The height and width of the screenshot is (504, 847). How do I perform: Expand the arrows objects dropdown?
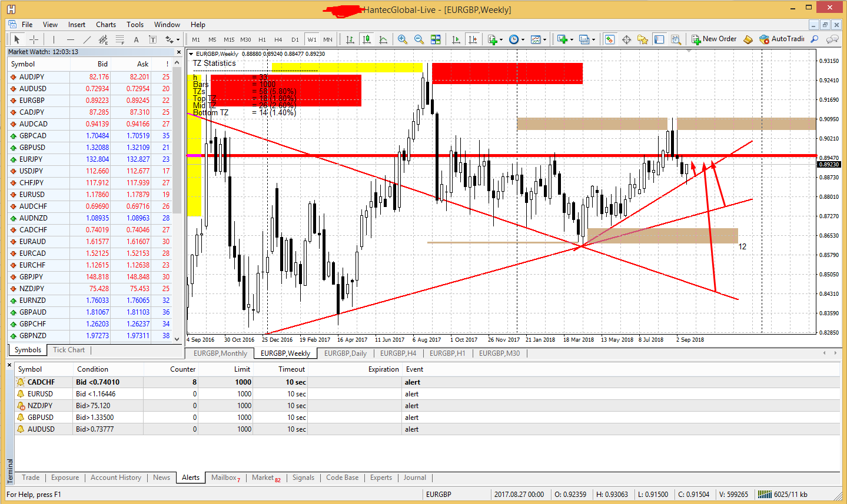178,40
